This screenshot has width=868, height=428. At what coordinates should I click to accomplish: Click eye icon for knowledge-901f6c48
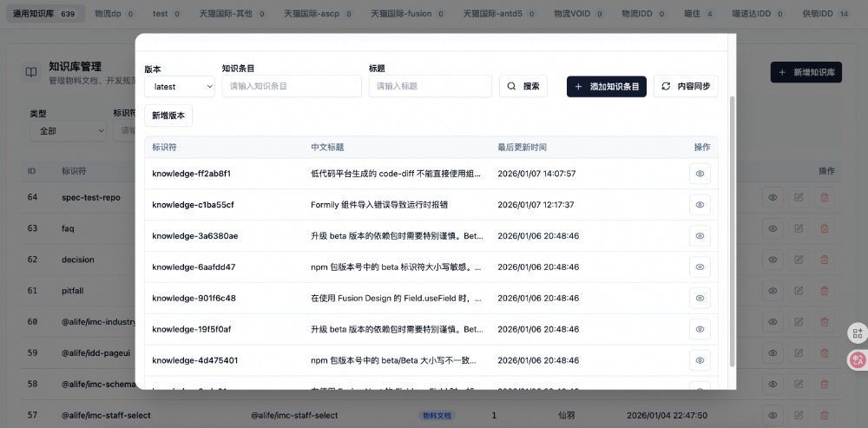coord(700,298)
